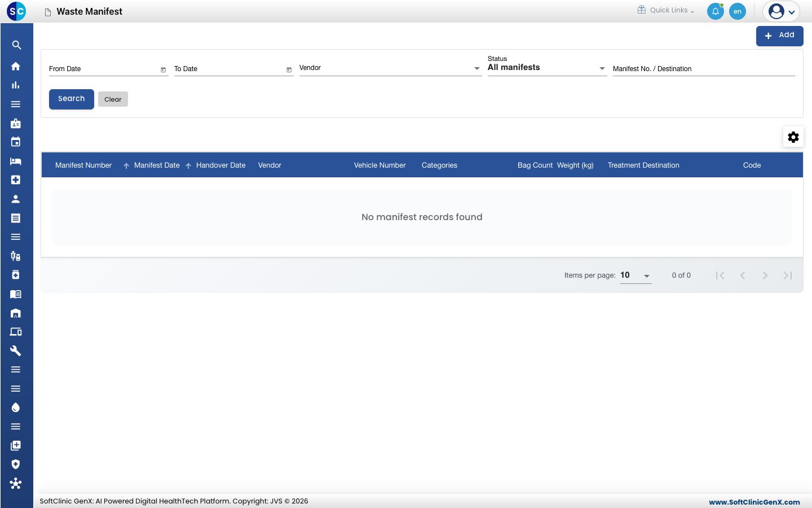The width and height of the screenshot is (812, 508).
Task: Focus the Manifest No. / Destination field
Action: tap(704, 68)
